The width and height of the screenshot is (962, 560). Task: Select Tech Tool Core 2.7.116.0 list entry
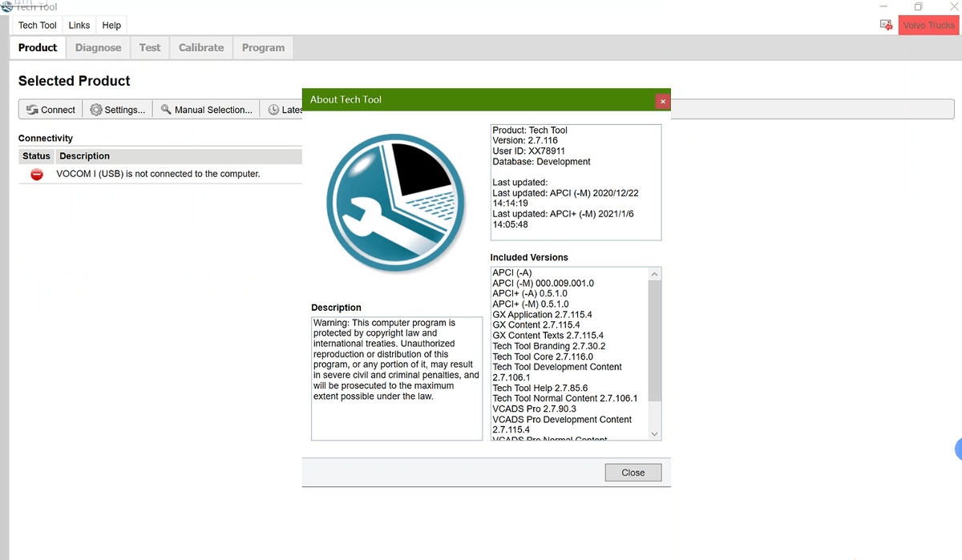coord(543,357)
